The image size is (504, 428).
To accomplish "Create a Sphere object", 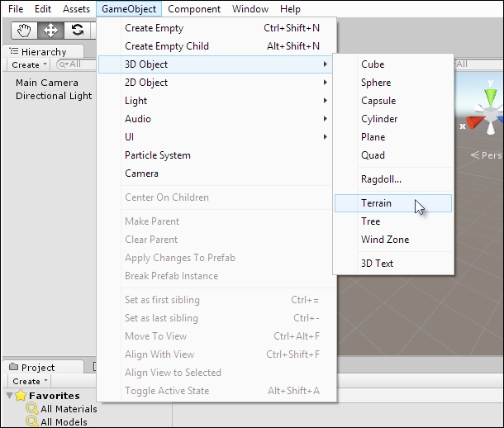I will pos(393,83).
